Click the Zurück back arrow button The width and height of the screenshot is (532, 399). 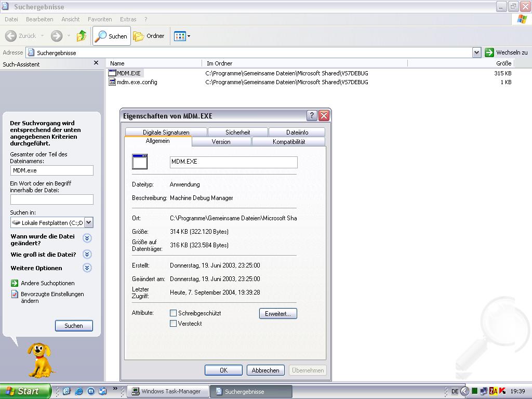(x=11, y=36)
